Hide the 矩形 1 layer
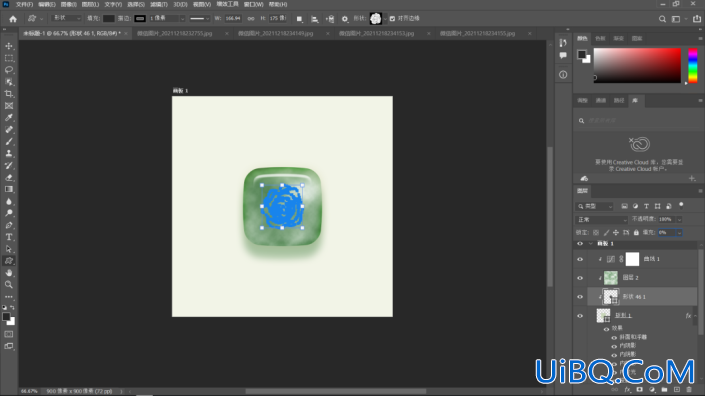 coord(580,316)
